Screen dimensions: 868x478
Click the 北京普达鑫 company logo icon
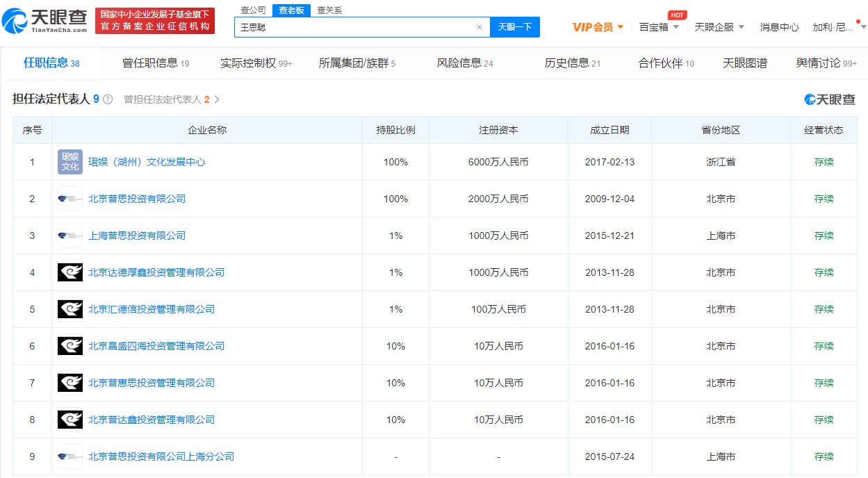(x=70, y=420)
